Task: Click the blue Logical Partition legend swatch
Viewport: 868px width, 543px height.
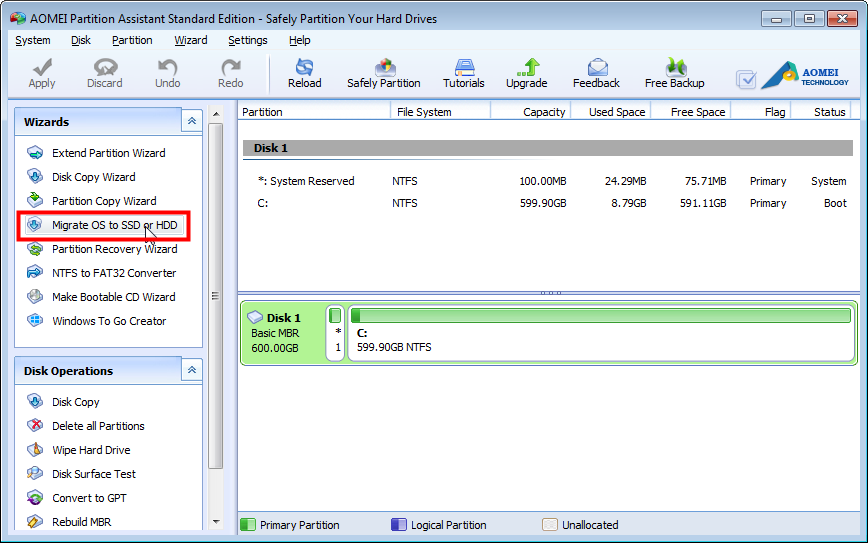Action: (399, 524)
